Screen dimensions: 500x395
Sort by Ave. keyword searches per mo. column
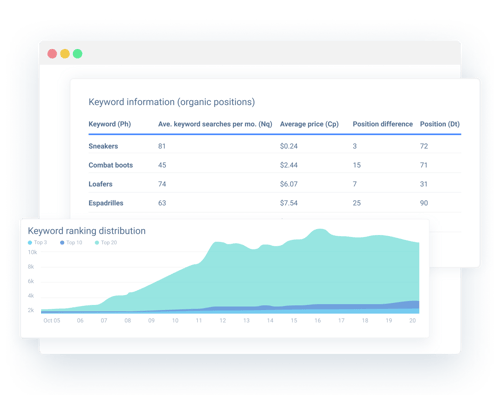pos(215,124)
